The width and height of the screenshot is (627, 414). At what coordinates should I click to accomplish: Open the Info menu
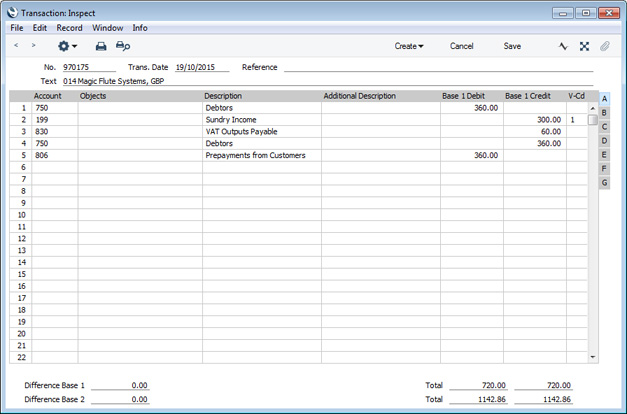pos(140,28)
